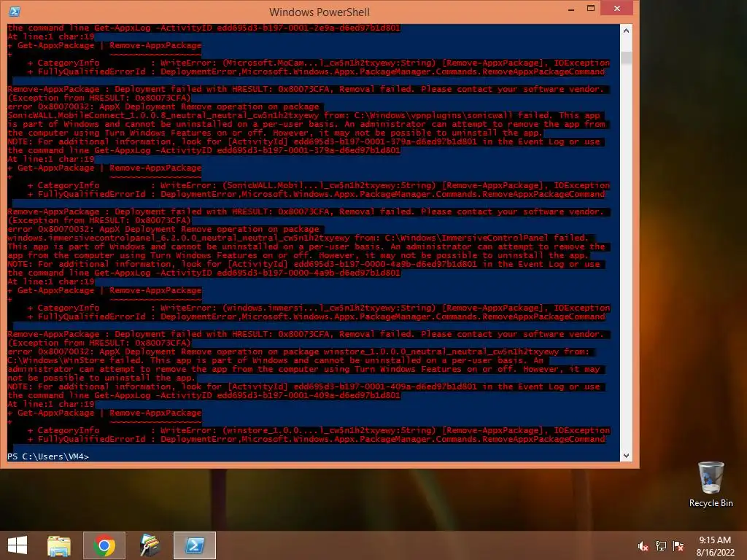Open the network status tray icon
This screenshot has width=747, height=560.
[661, 546]
